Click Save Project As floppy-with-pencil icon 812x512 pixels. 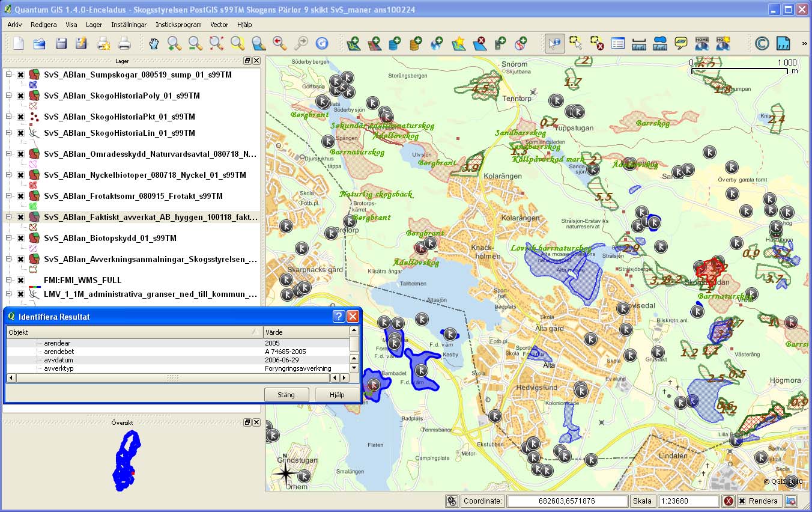[82, 43]
